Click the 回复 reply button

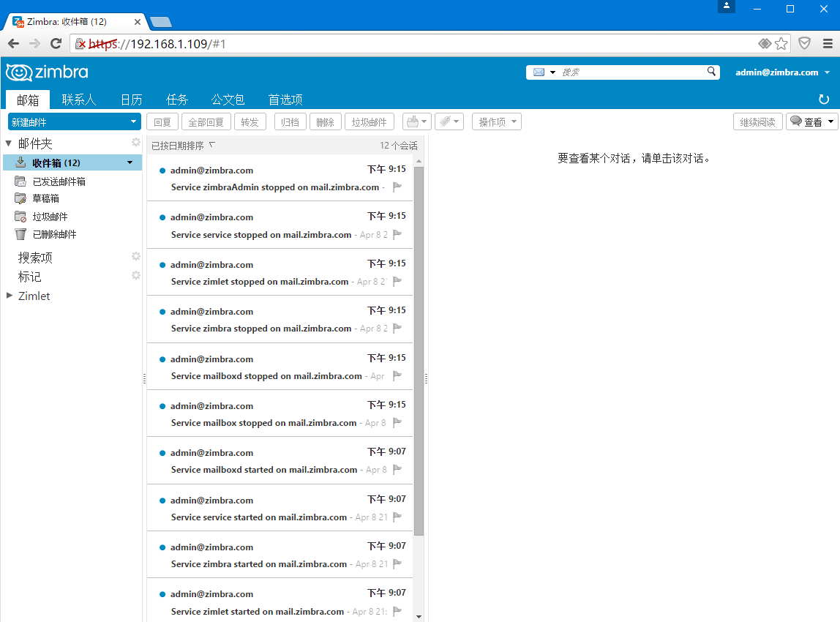pos(162,122)
